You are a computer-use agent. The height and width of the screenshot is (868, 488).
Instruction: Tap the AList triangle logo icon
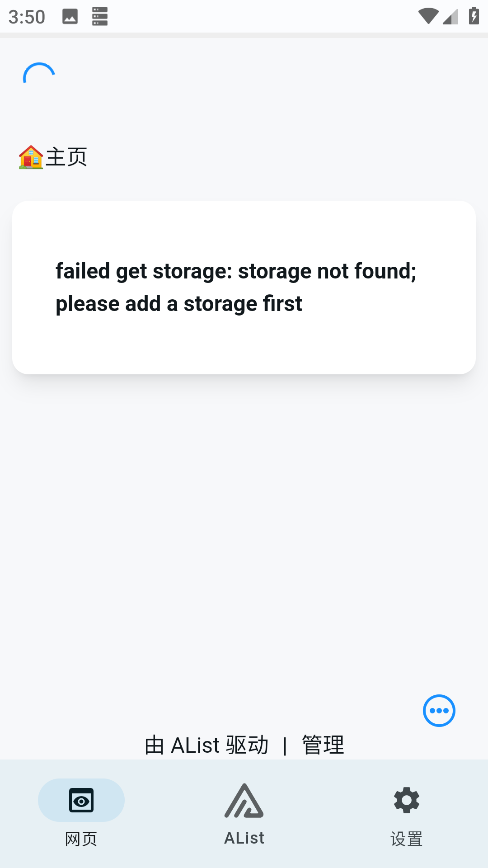pos(244,801)
